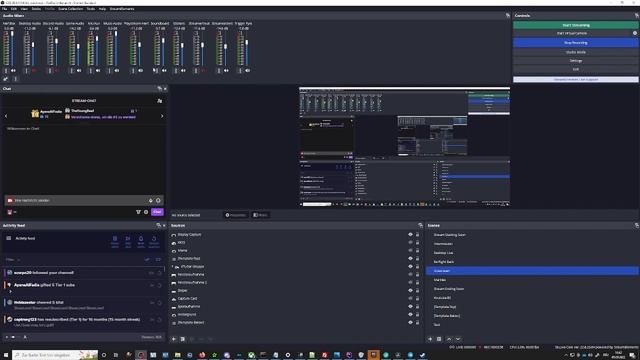The height and width of the screenshot is (360, 640).
Task: Show next pinned chat item with right arrow
Action: (162, 116)
